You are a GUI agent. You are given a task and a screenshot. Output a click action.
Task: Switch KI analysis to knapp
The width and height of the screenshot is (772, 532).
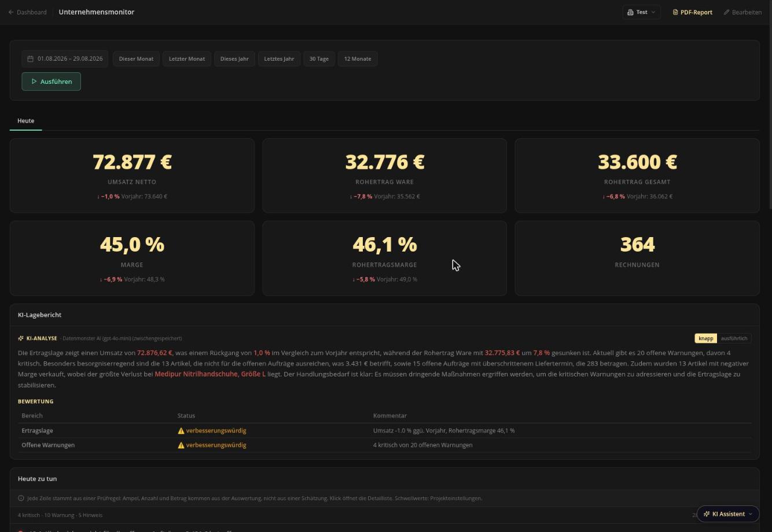(x=706, y=338)
